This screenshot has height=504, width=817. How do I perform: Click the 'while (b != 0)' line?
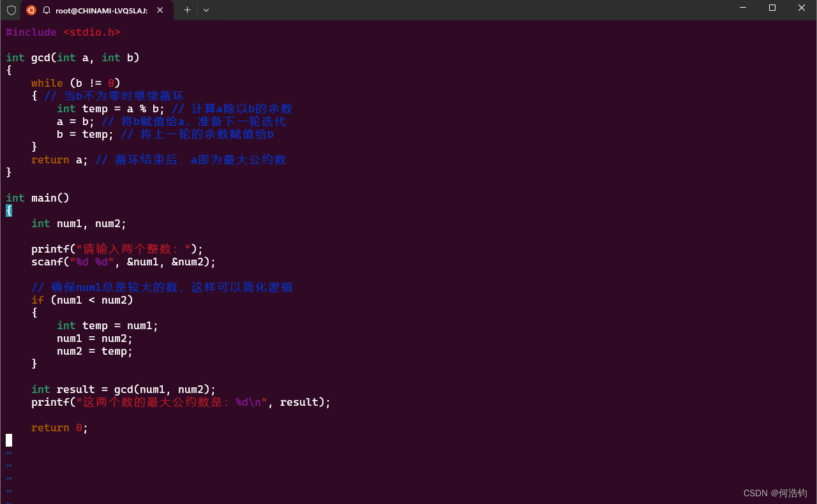tap(76, 83)
